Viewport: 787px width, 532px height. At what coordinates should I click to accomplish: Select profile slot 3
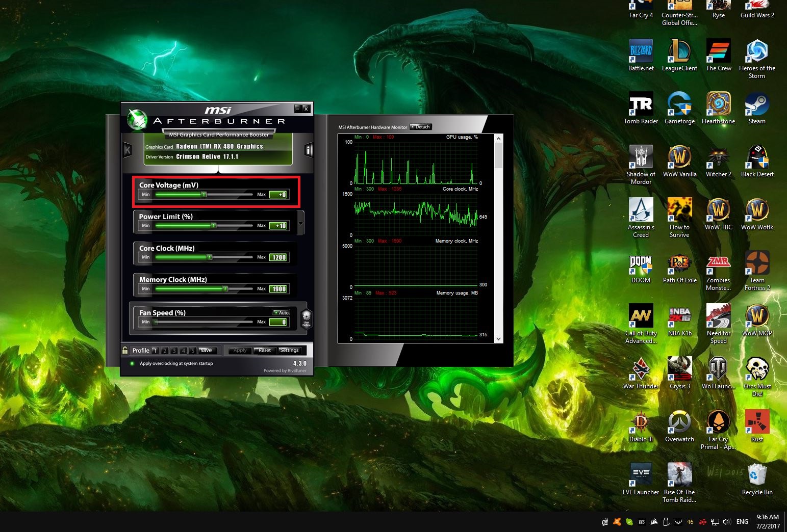click(174, 351)
